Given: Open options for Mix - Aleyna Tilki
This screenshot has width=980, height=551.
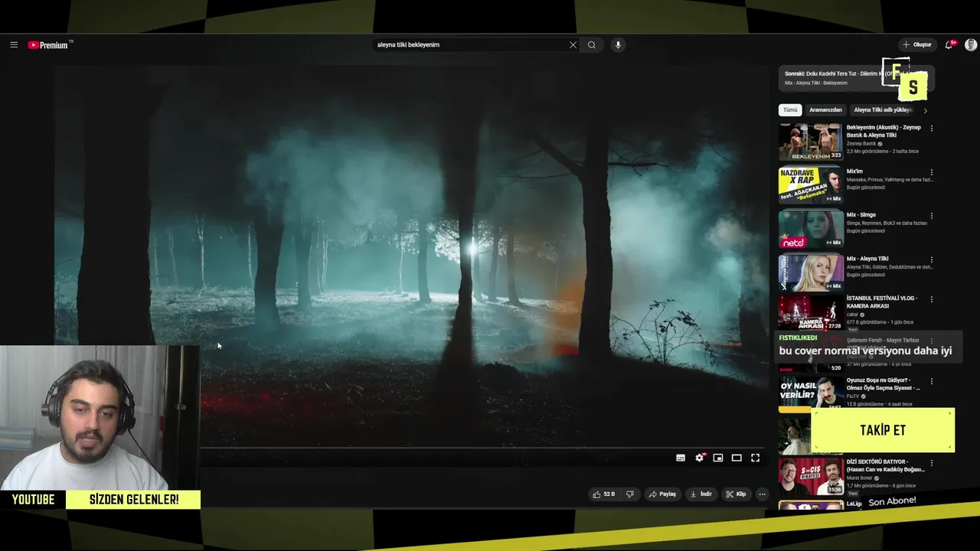Looking at the screenshot, I should [x=932, y=259].
